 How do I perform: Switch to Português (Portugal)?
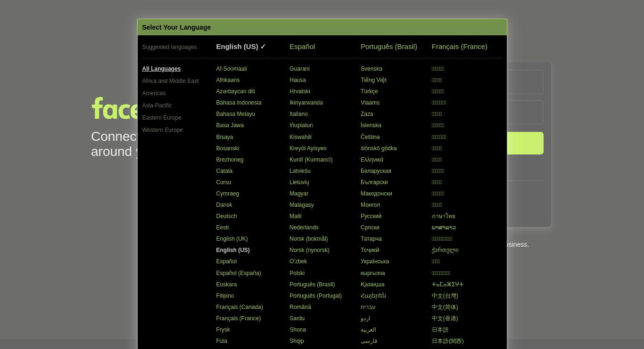click(x=315, y=296)
